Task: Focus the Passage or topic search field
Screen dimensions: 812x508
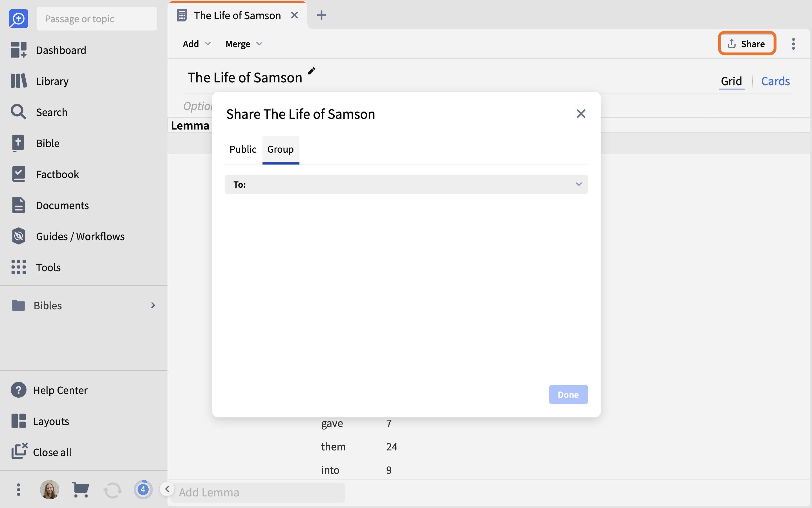Action: [97, 18]
